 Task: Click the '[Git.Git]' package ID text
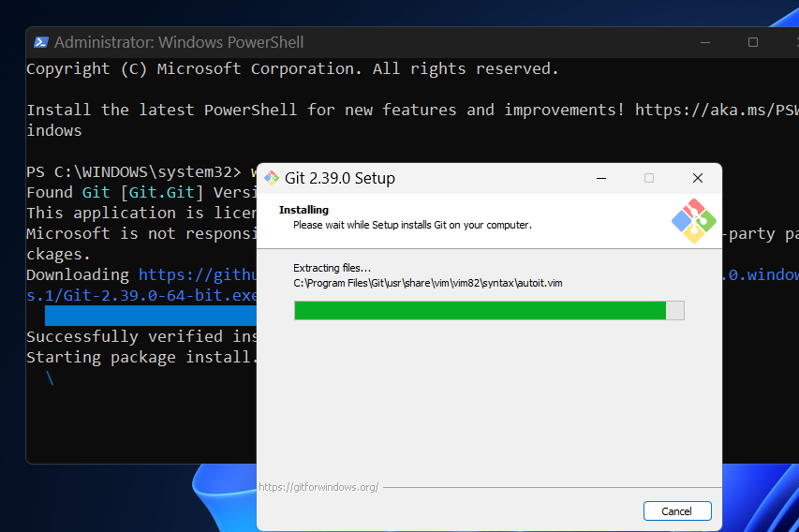coord(162,193)
